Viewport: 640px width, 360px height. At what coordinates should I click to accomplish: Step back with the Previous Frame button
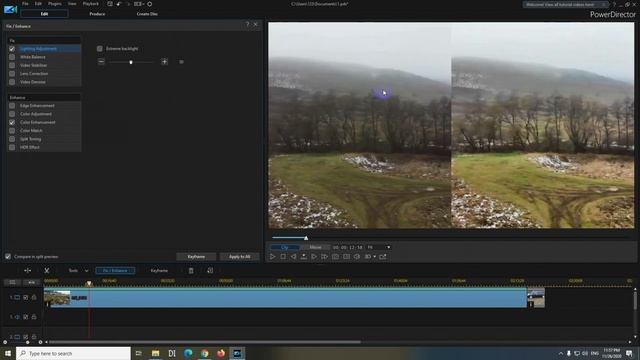click(x=293, y=257)
